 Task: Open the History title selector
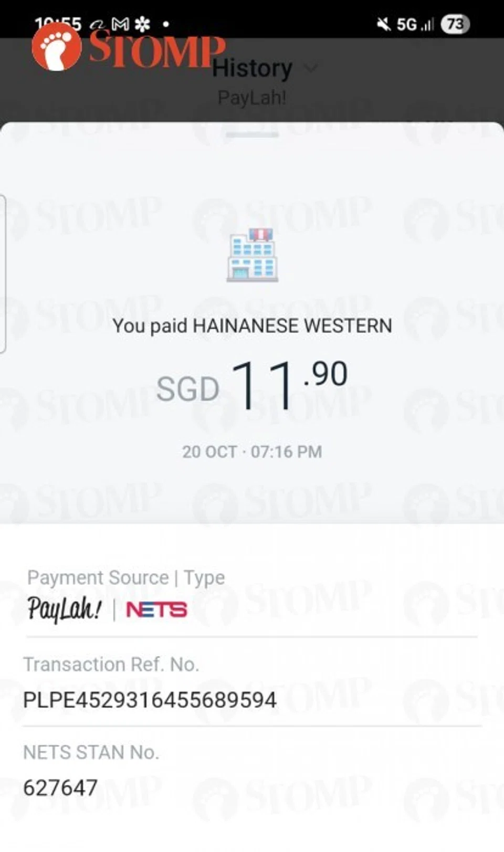252,68
